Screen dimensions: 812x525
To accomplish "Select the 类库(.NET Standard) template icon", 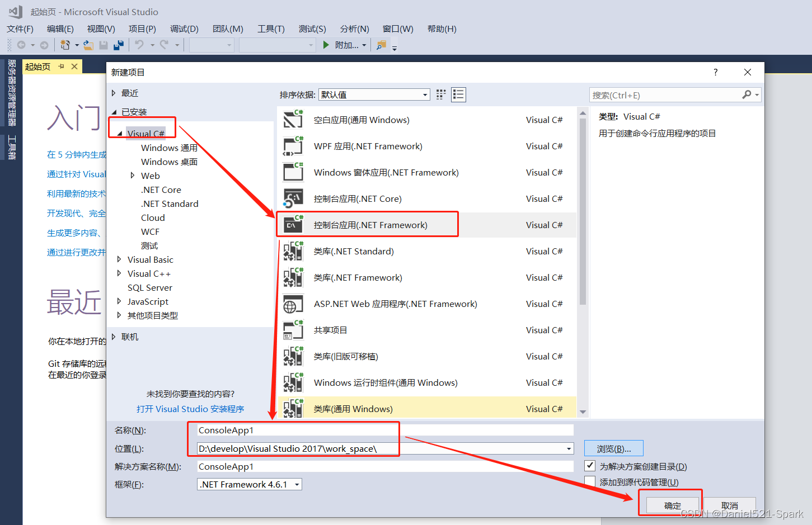I will pyautogui.click(x=293, y=250).
